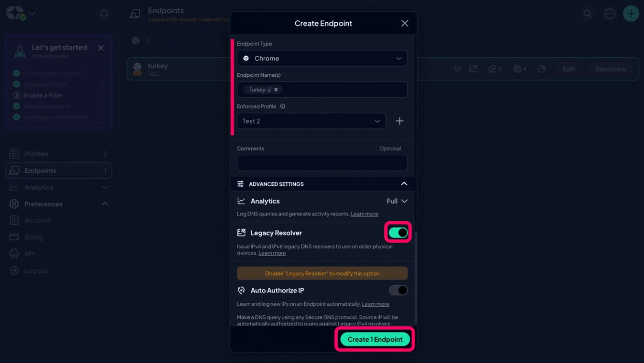Click the notifications bell icon
The height and width of the screenshot is (363, 644).
[104, 14]
